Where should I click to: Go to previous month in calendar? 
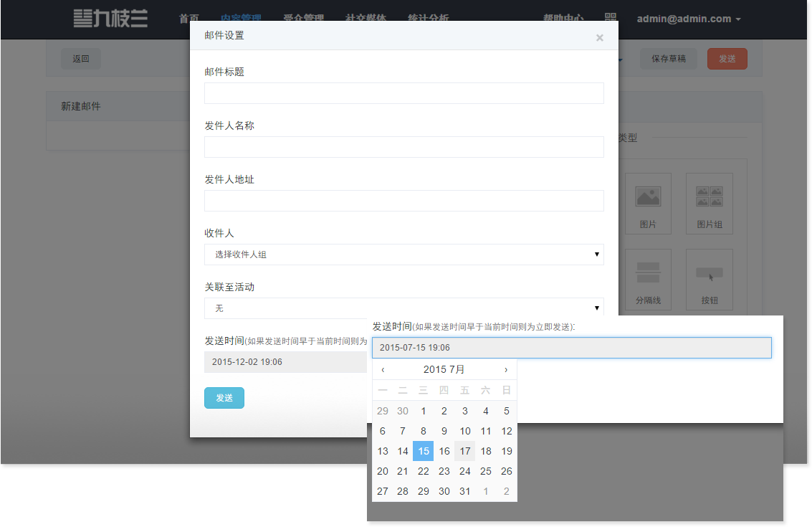(383, 369)
